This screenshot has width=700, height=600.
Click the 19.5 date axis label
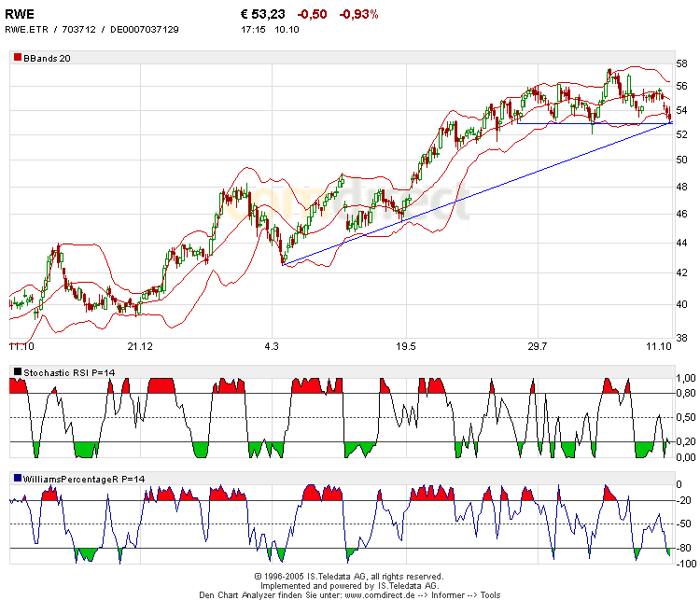coord(404,347)
